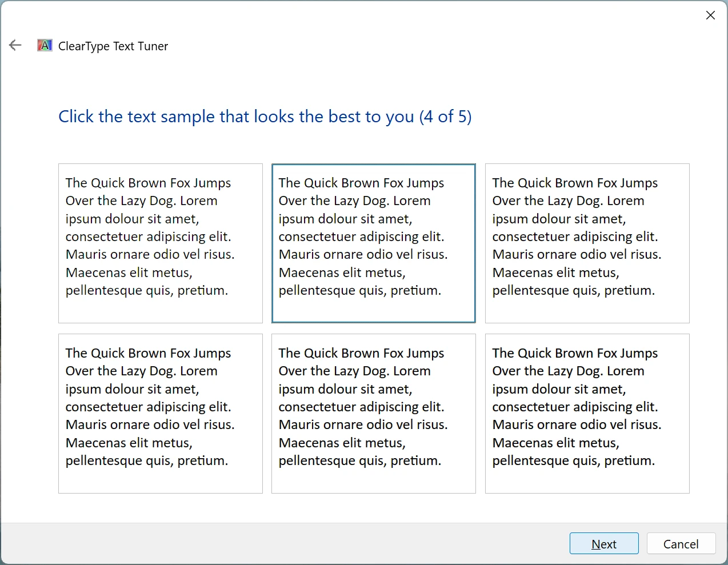Click Next to continue tuning

click(604, 543)
